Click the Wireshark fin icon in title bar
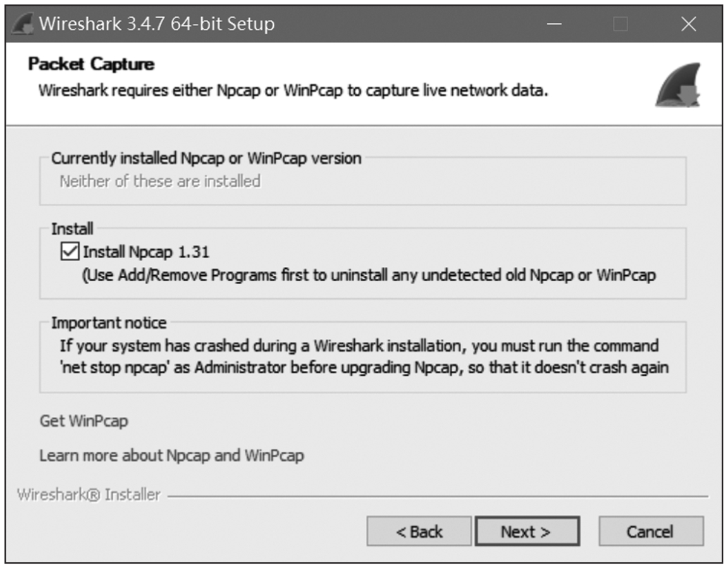 pos(23,25)
